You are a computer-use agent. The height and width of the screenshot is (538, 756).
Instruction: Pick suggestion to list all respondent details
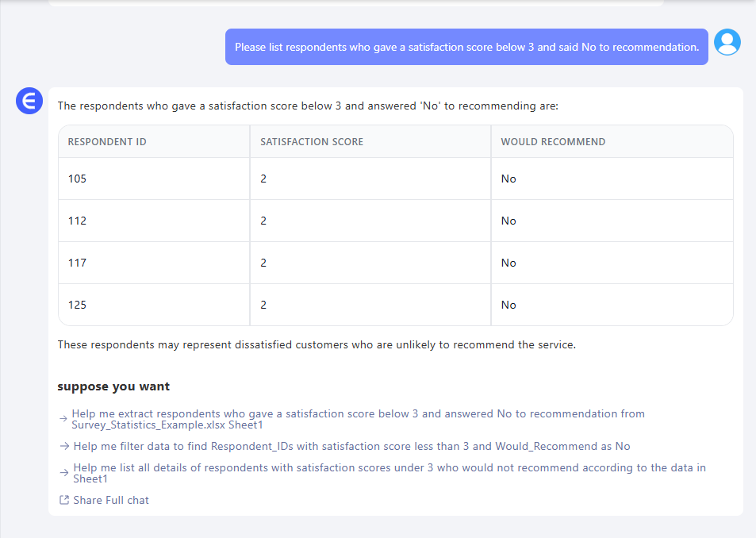[389, 473]
